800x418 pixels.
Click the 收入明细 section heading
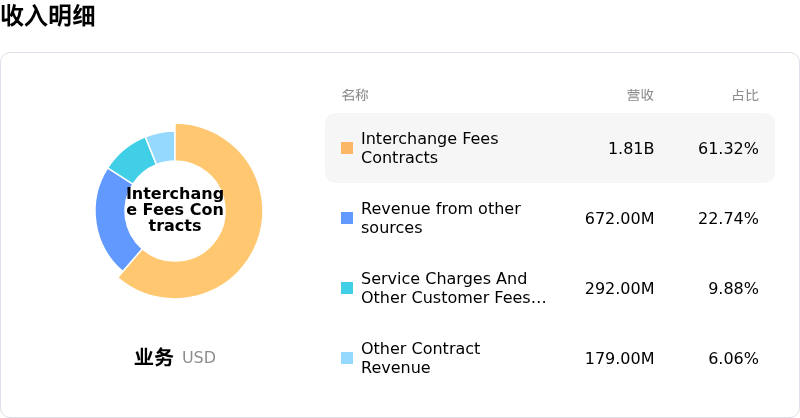[48, 16]
